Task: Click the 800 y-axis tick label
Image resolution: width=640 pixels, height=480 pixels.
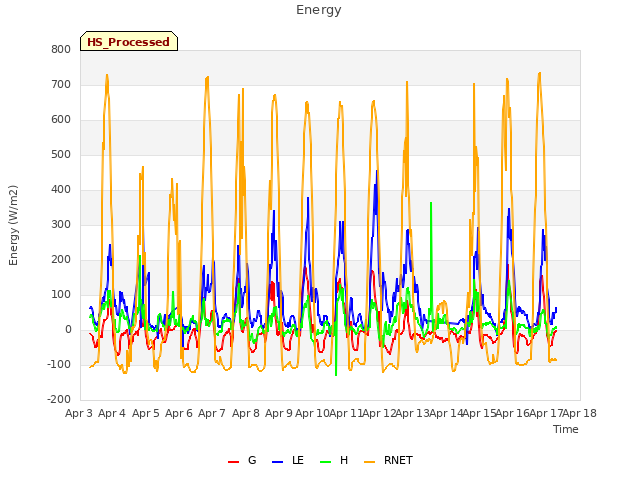Action: (61, 50)
